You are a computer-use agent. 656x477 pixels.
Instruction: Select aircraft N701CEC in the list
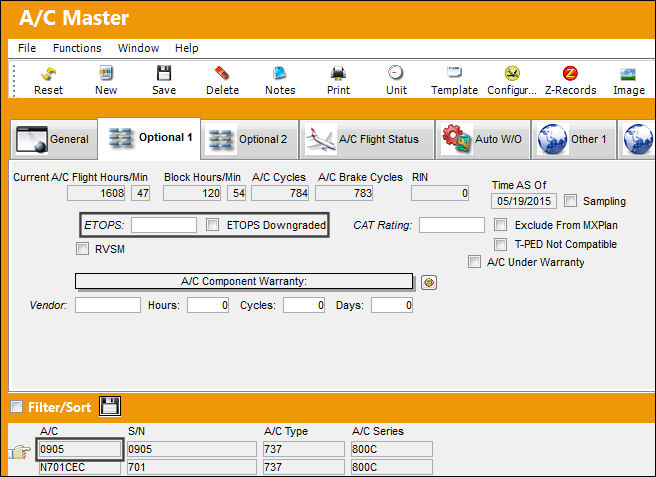79,467
